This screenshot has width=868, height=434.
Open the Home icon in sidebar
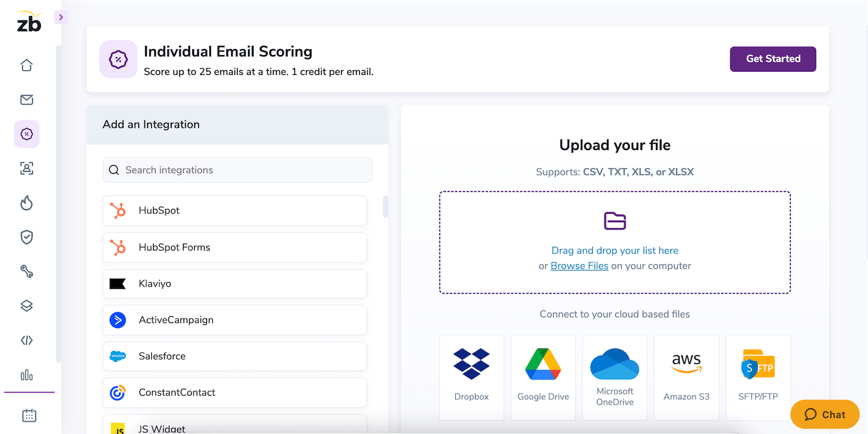pos(27,65)
